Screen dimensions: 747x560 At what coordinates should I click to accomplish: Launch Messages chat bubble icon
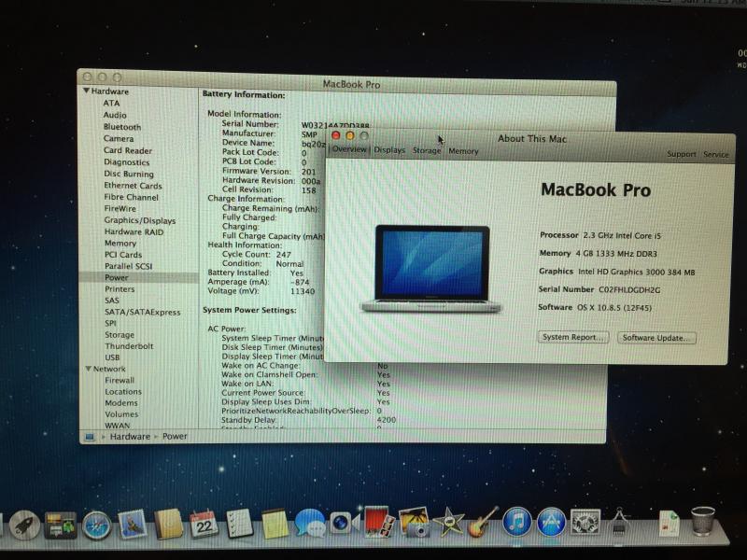[309, 523]
